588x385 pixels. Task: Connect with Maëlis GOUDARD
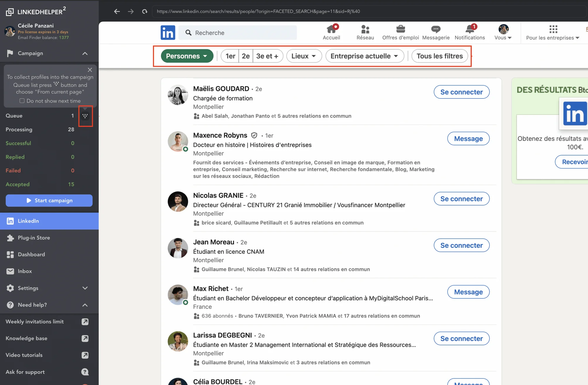click(x=462, y=92)
